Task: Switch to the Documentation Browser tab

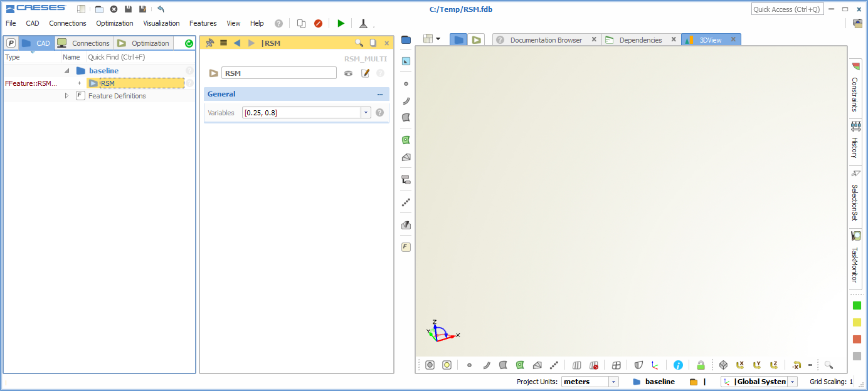Action: [546, 39]
